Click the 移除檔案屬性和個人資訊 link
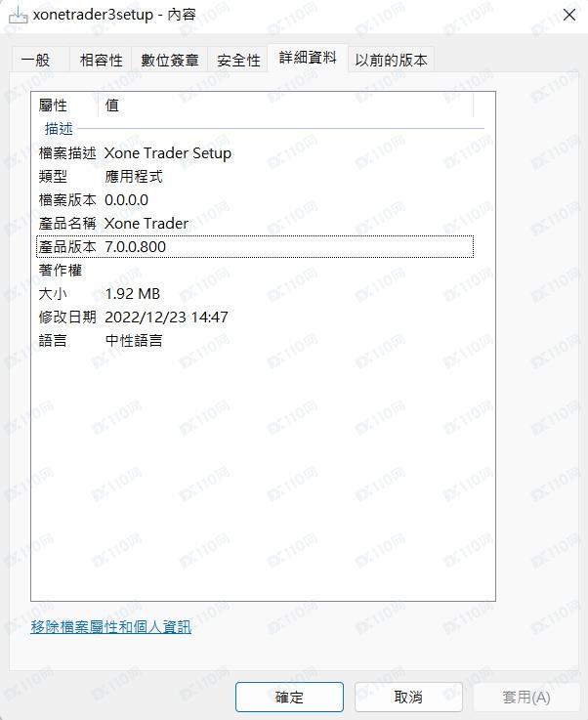 point(110,627)
